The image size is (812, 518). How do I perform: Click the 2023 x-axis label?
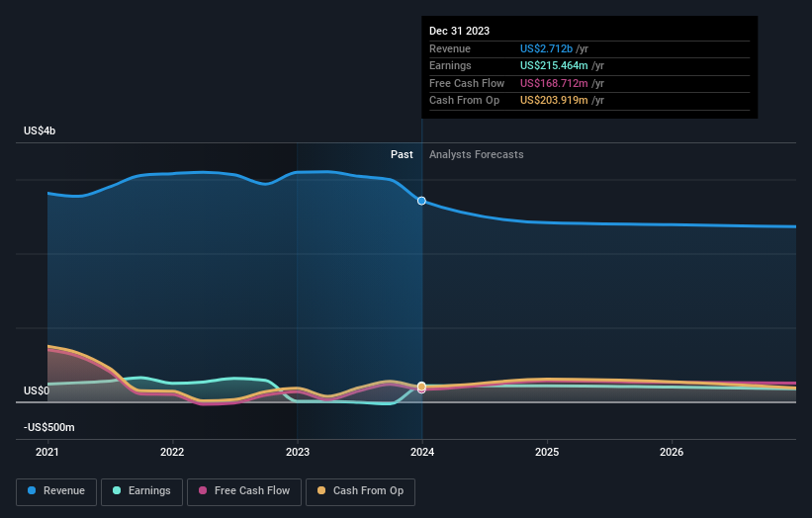(298, 452)
